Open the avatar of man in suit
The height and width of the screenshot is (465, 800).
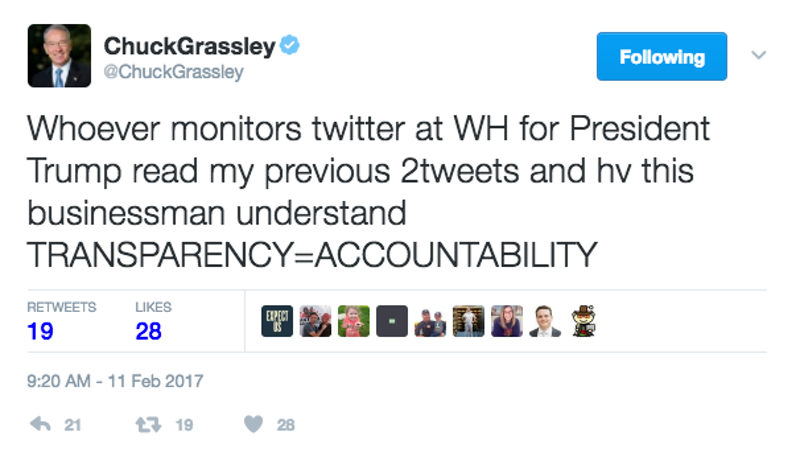click(545, 321)
